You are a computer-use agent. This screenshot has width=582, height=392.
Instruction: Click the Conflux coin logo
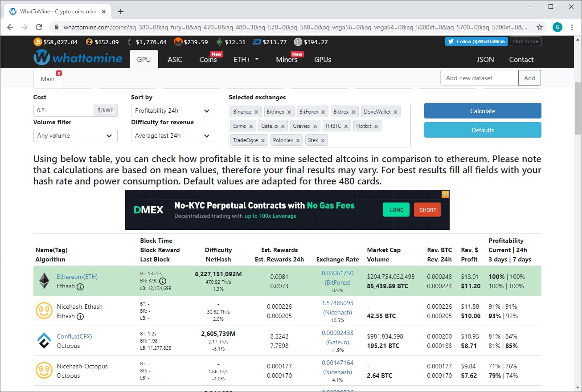(x=44, y=341)
